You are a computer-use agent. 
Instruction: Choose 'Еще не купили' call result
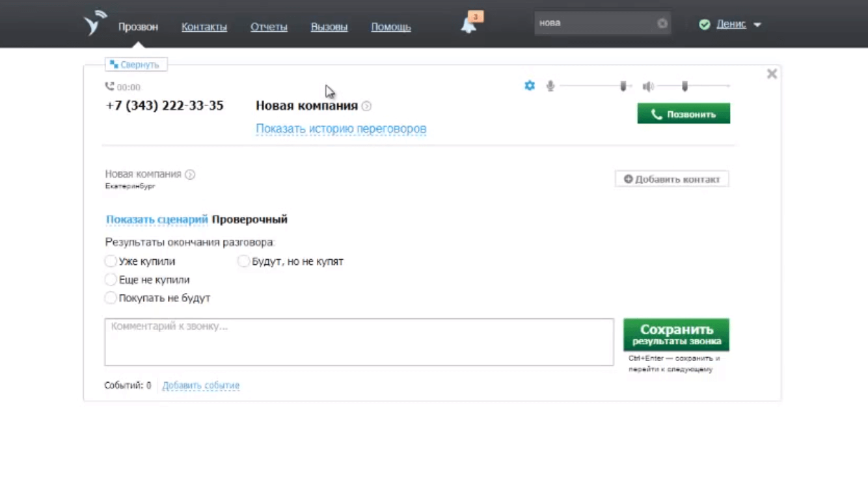(111, 280)
